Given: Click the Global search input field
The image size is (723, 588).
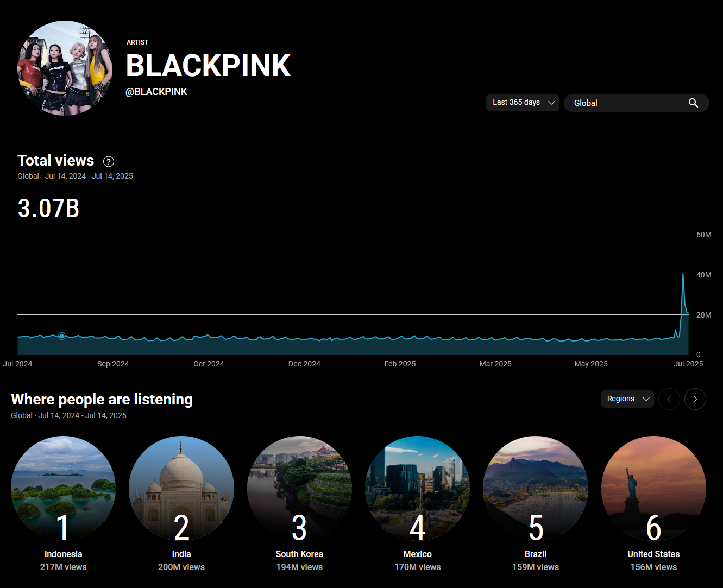Looking at the screenshot, I should click(637, 103).
